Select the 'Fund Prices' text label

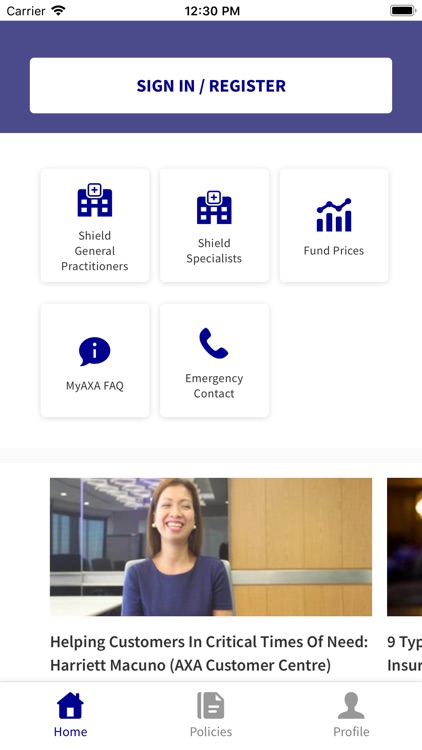(334, 251)
